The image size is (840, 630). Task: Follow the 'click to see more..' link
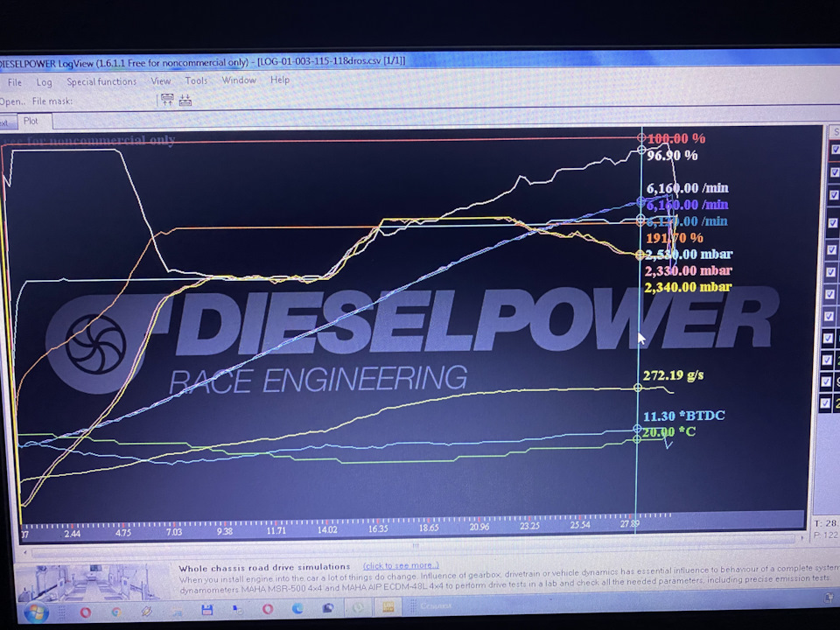[401, 565]
